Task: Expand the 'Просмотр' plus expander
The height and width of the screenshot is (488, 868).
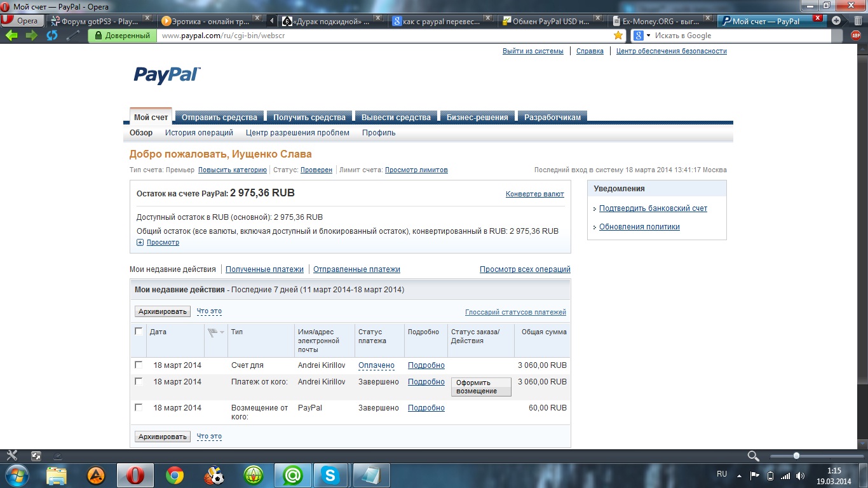Action: pyautogui.click(x=140, y=242)
